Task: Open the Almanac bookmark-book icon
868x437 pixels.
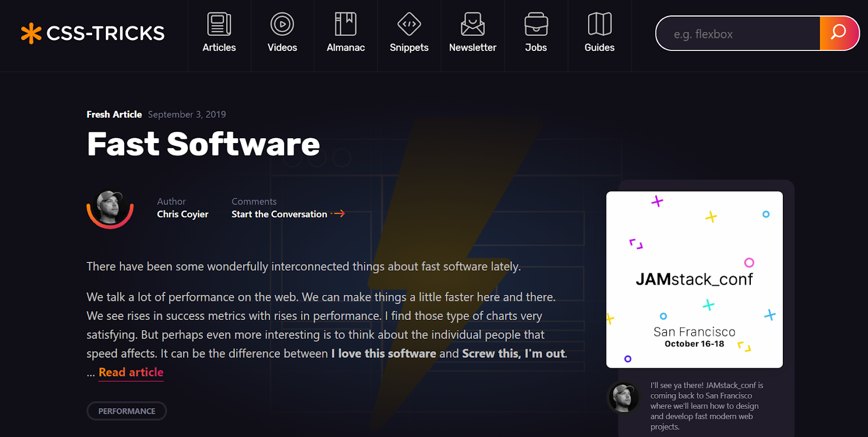Action: 346,24
